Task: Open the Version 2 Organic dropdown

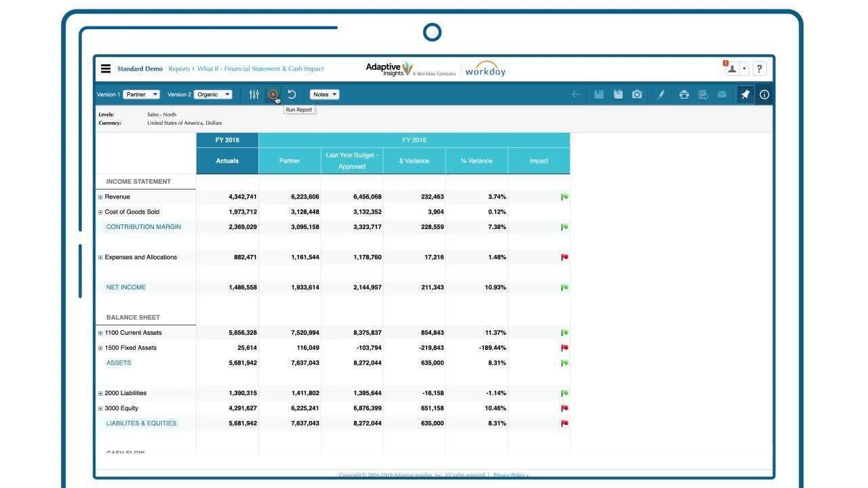Action: pyautogui.click(x=213, y=95)
